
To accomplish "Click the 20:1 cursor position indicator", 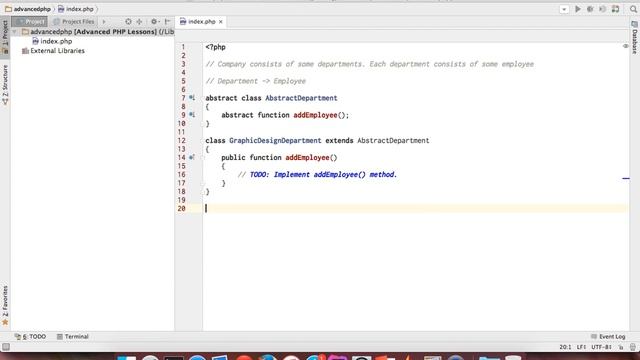I will point(565,347).
